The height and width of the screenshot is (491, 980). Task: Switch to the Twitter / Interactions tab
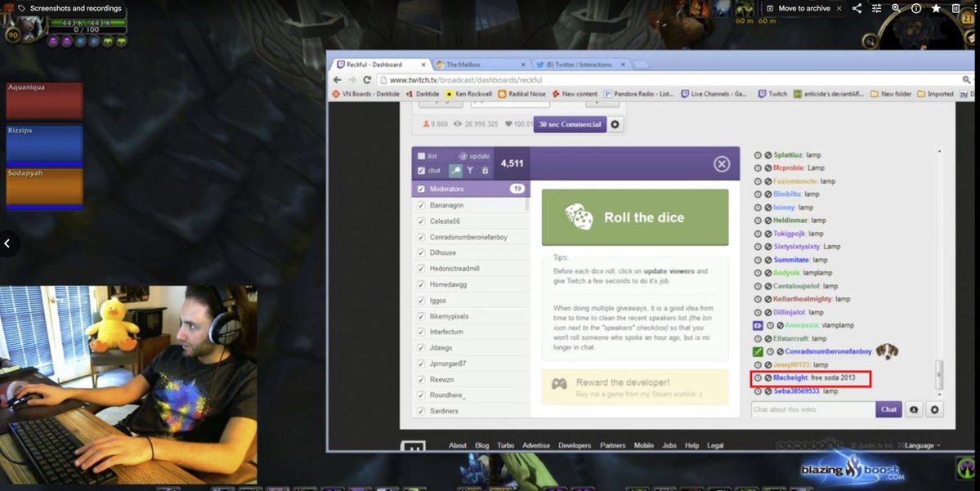(580, 65)
